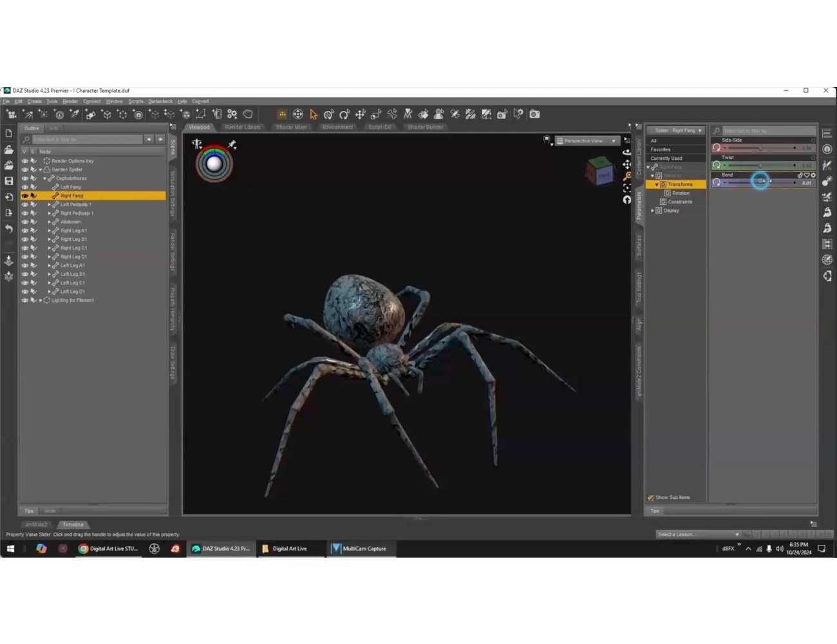This screenshot has width=837, height=644.
Task: Toggle visibility eye for Left Fang
Action: [x=24, y=187]
